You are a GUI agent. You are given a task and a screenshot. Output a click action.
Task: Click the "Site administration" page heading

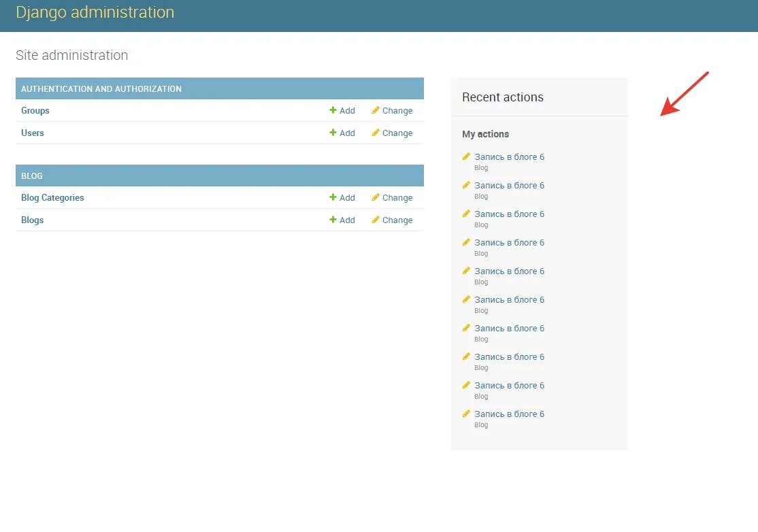pos(71,55)
